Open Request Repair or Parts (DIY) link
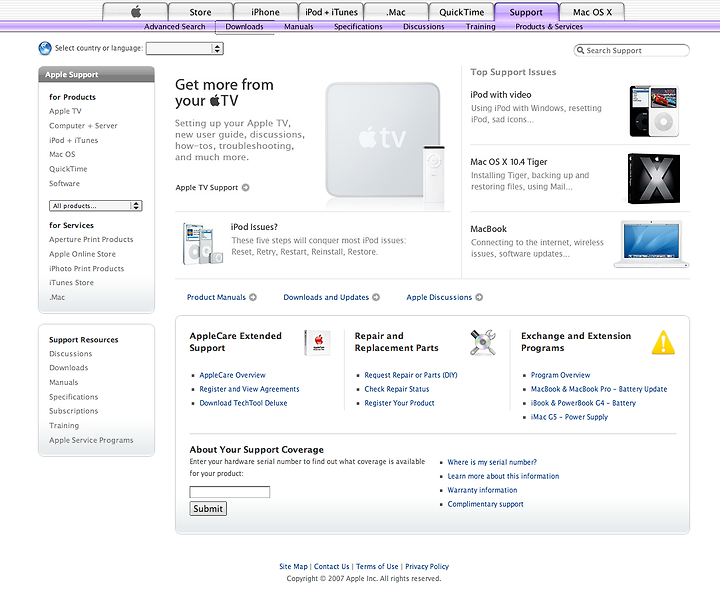The image size is (720, 589). click(411, 375)
